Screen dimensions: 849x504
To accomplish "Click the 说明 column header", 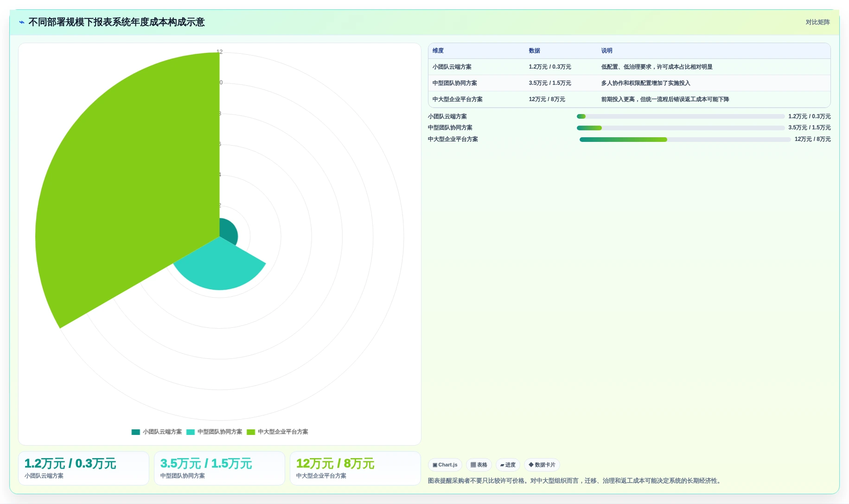I will pyautogui.click(x=607, y=51).
